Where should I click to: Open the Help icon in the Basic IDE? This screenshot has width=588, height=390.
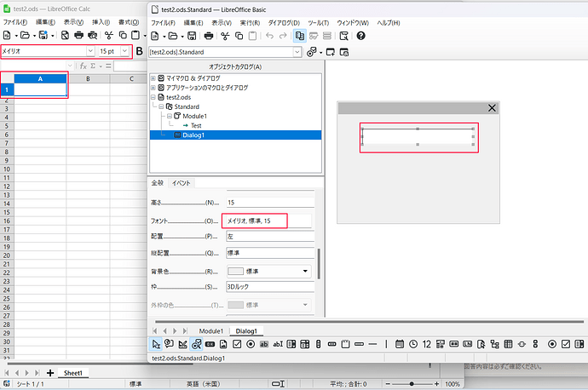tap(360, 36)
